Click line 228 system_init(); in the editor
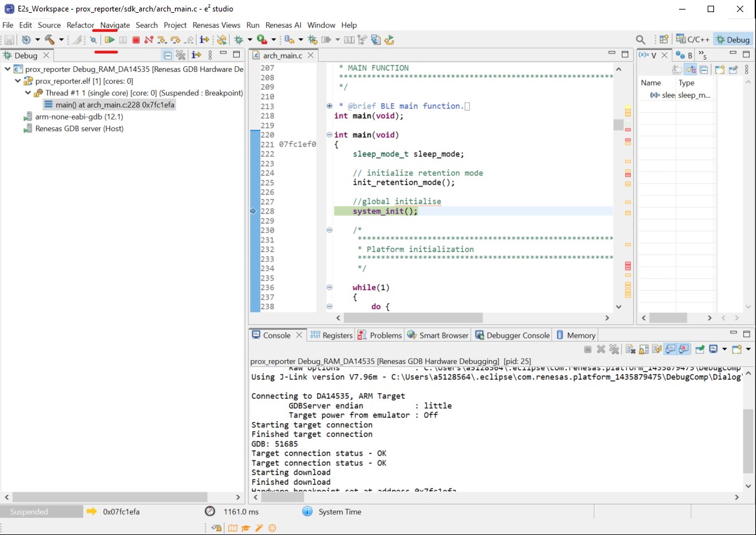Image resolution: width=756 pixels, height=535 pixels. point(385,211)
